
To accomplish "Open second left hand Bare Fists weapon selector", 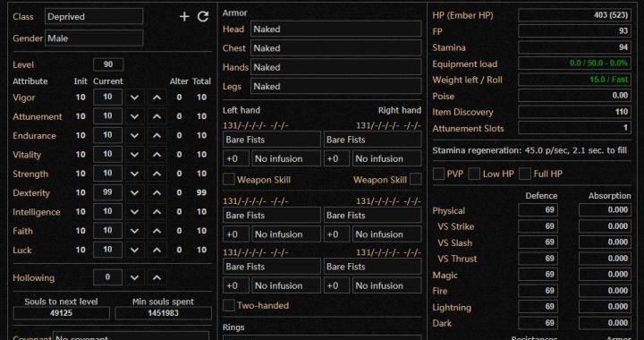I will [272, 215].
